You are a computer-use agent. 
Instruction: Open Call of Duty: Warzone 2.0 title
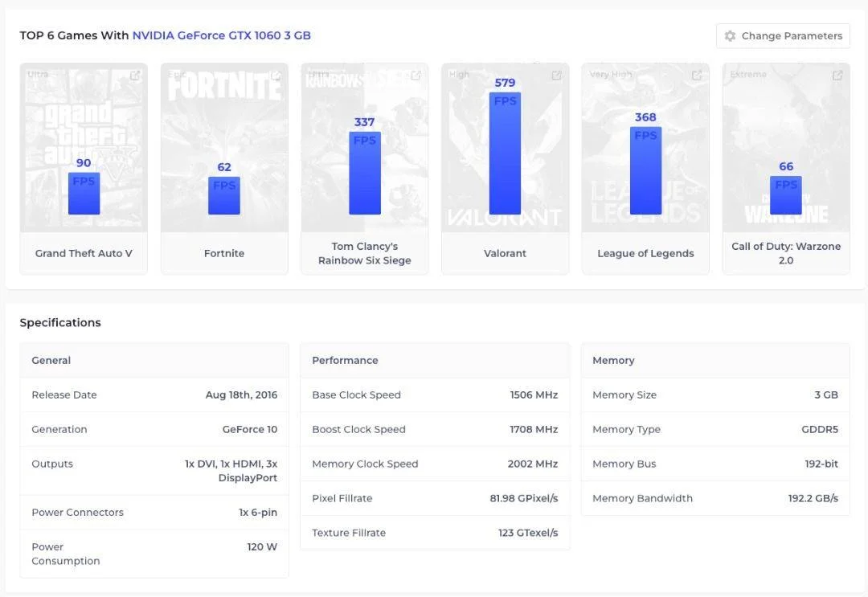[x=786, y=253]
